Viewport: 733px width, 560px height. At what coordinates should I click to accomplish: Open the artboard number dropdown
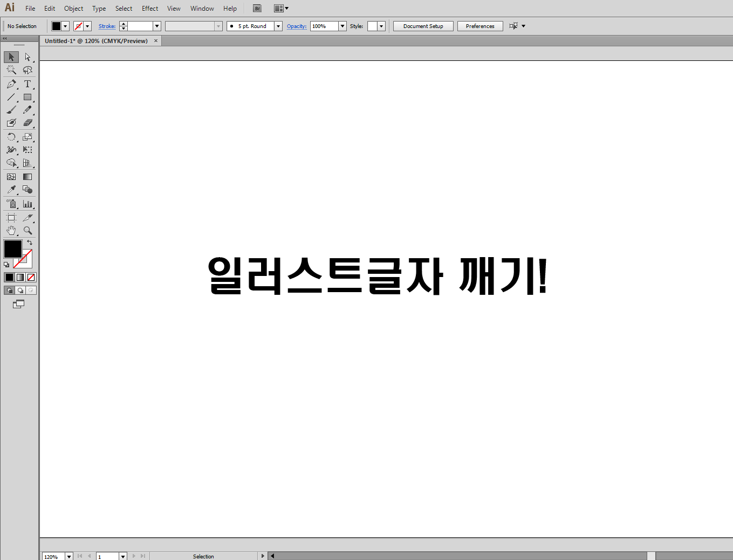click(x=123, y=556)
